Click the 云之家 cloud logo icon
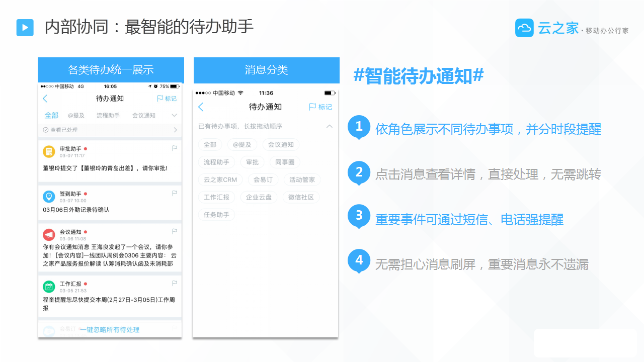The image size is (644, 362). click(x=524, y=28)
